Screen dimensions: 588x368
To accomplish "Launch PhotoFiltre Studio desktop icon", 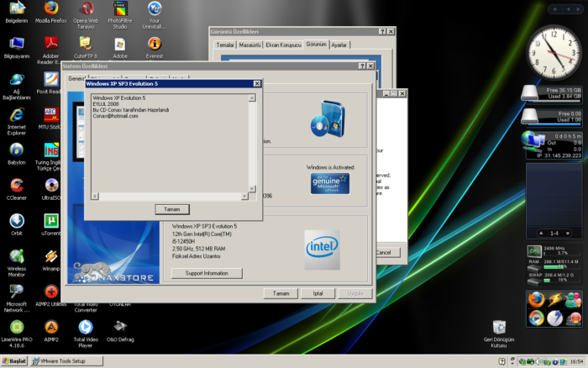I will [120, 14].
